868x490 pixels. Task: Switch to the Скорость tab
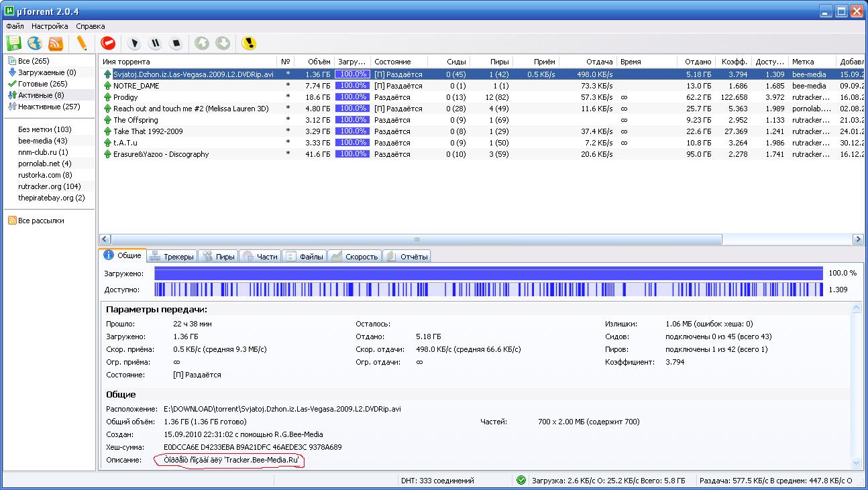click(355, 257)
